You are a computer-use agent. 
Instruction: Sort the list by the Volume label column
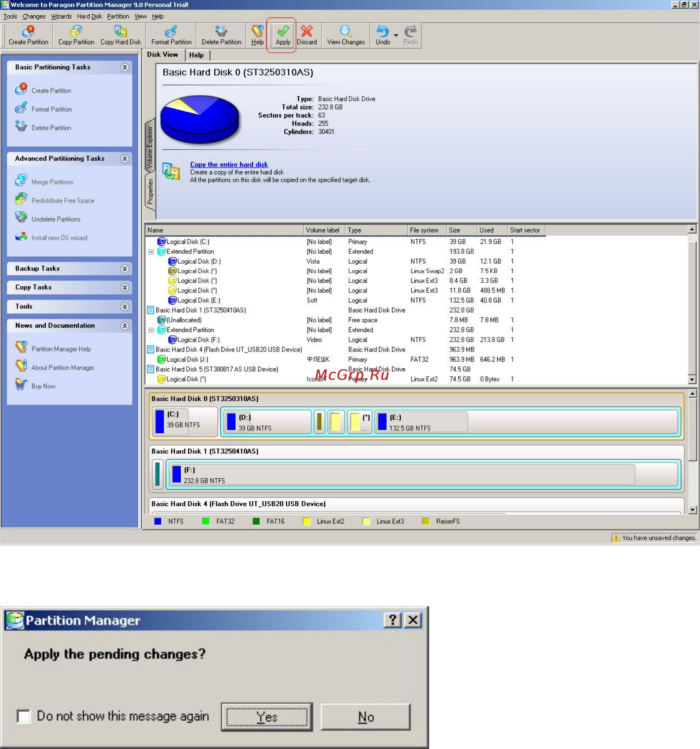tap(324, 230)
